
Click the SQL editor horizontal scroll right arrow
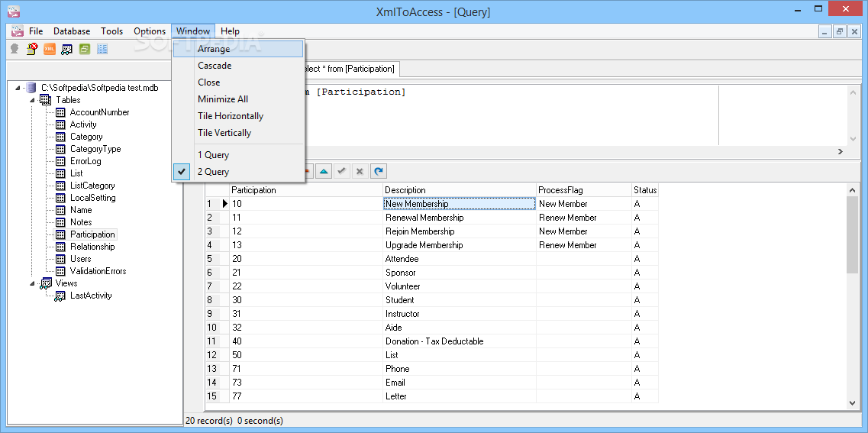coord(841,151)
